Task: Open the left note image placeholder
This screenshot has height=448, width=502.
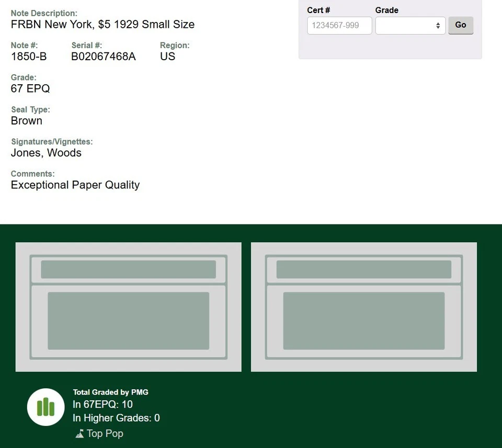Action: (x=129, y=307)
